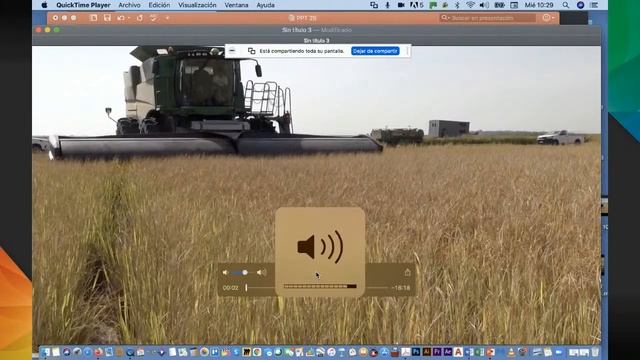The image size is (640, 360).
Task: Minimize the screen sharing notification bar
Action: [232, 51]
